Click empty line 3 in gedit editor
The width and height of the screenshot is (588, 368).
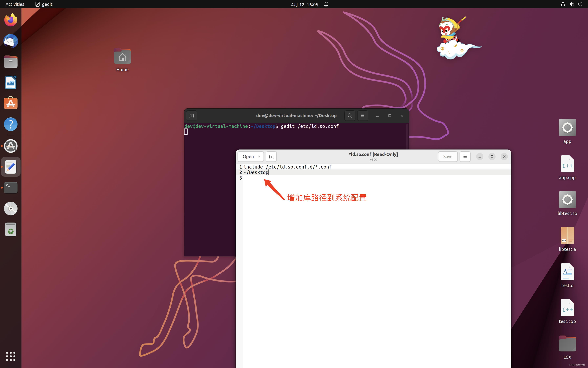click(377, 178)
